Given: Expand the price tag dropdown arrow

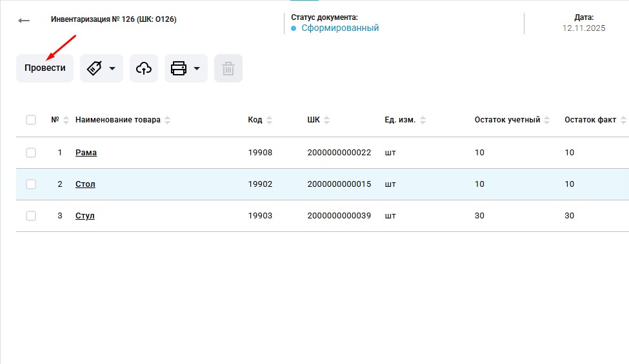Looking at the screenshot, I should coord(112,68).
